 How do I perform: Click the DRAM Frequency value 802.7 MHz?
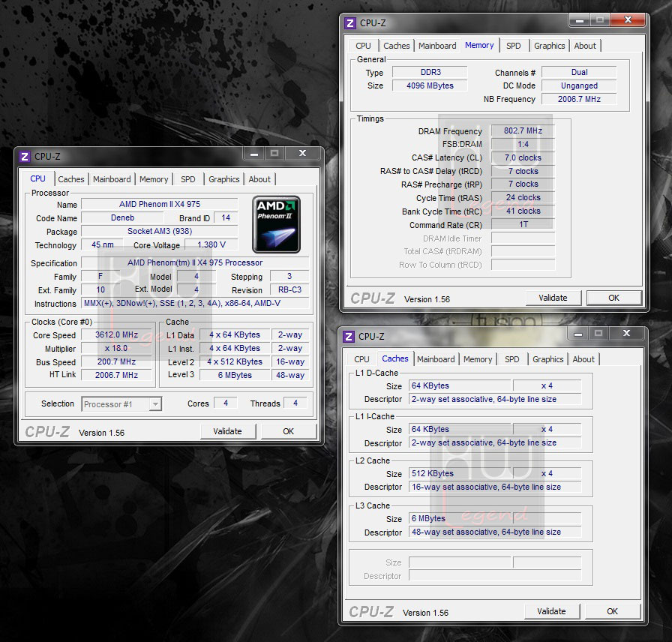[x=523, y=130]
